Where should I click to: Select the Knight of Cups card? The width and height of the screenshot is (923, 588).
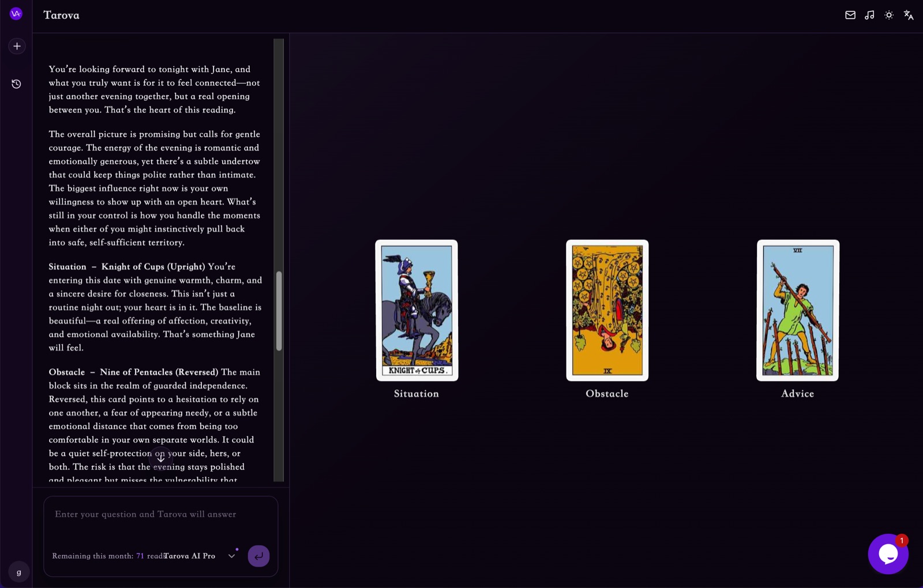pyautogui.click(x=417, y=310)
